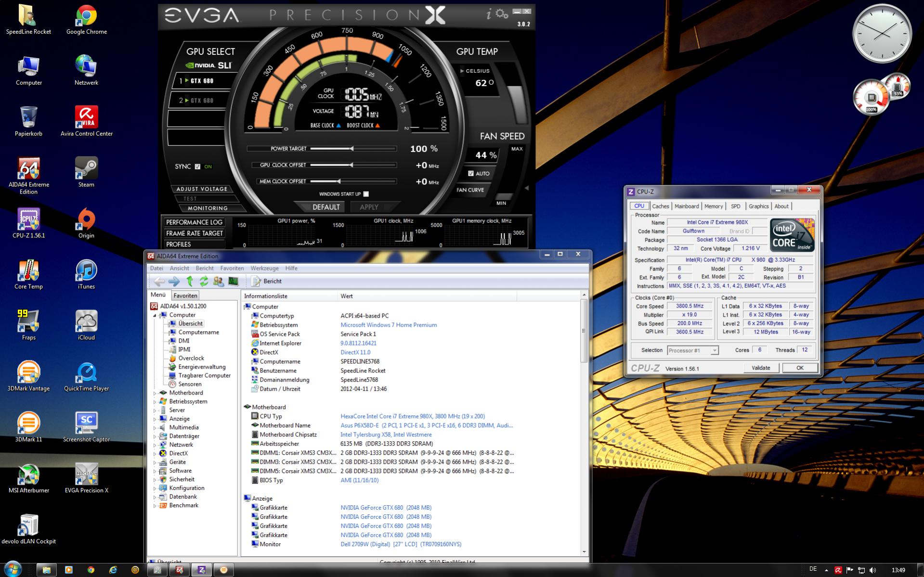Toggle the fan speed AUTO checkbox
This screenshot has width=924, height=577.
(x=471, y=173)
